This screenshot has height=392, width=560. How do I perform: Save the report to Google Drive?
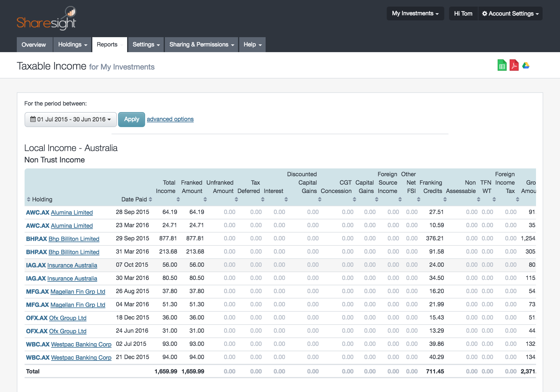(x=526, y=65)
